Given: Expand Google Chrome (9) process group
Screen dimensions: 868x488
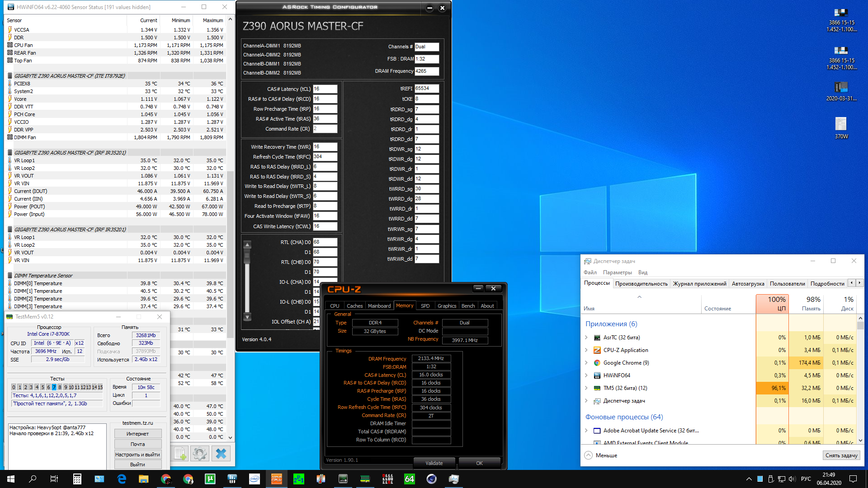Looking at the screenshot, I should point(586,363).
